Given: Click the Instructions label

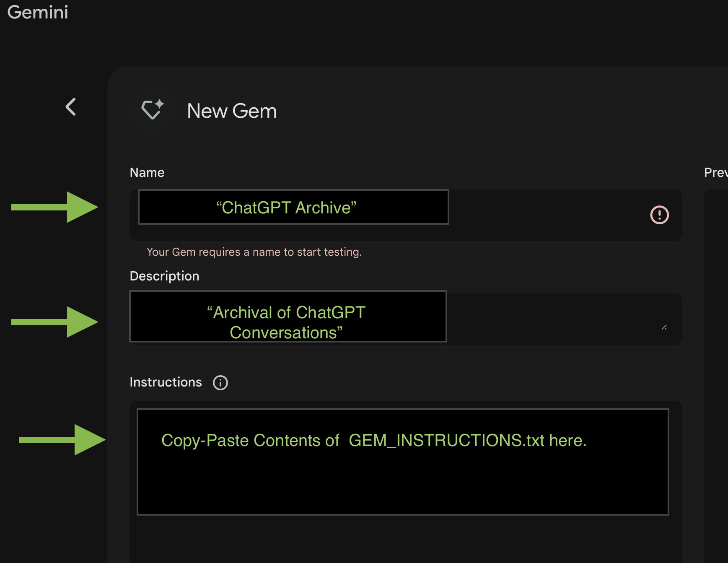Looking at the screenshot, I should point(166,382).
